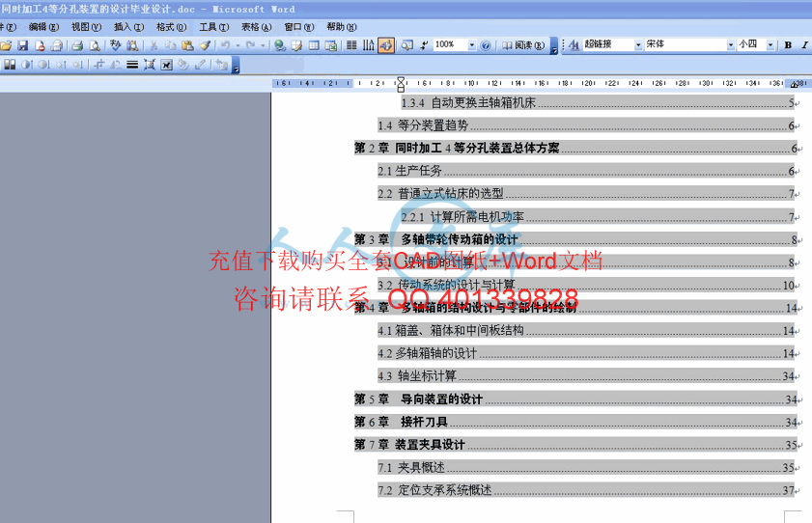Click the More Brightness picture icon
The image size is (812, 523).
61,65
